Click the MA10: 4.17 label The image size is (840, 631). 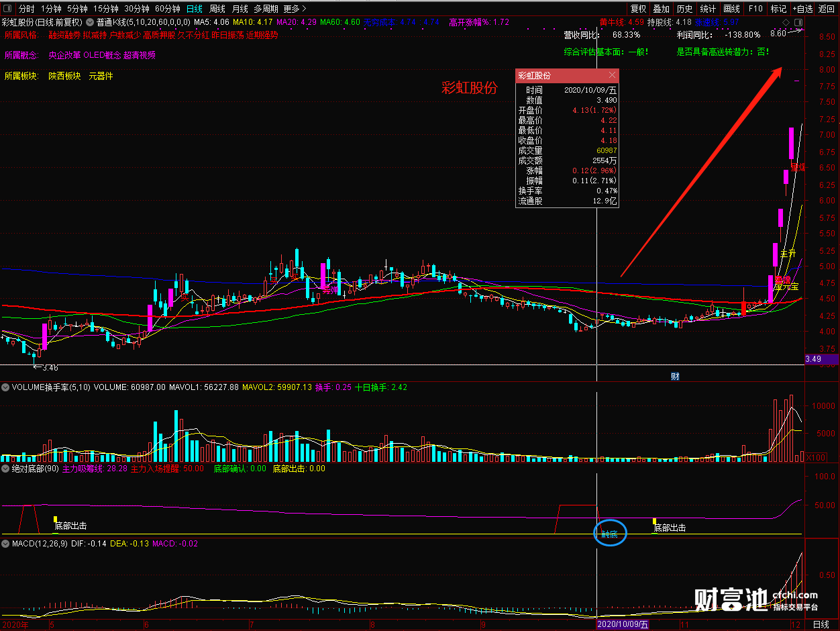coord(253,22)
